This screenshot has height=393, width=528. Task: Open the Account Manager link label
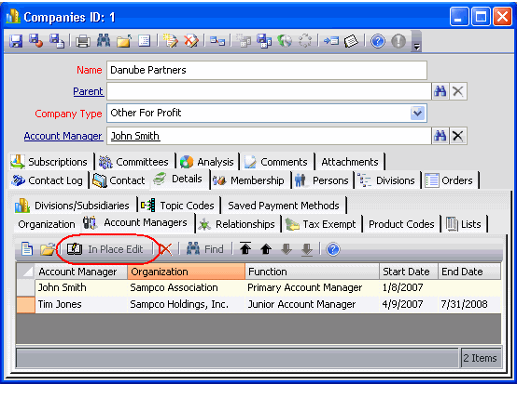point(63,136)
